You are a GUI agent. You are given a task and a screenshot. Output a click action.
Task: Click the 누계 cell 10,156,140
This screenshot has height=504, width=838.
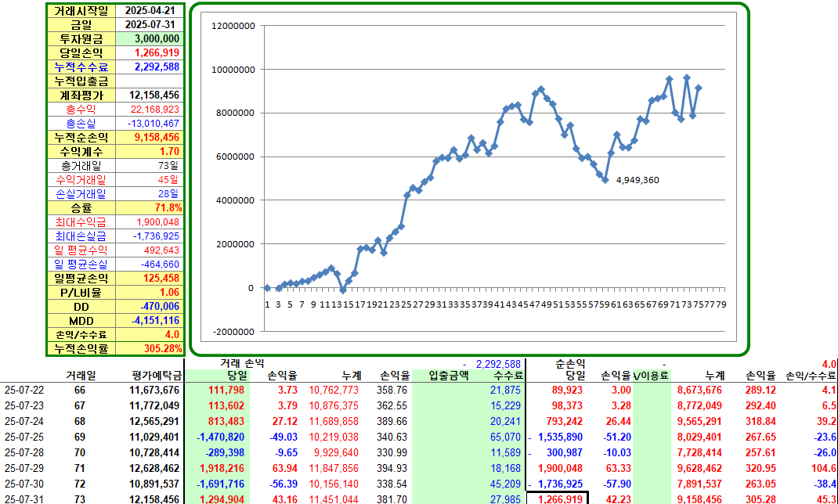[334, 484]
